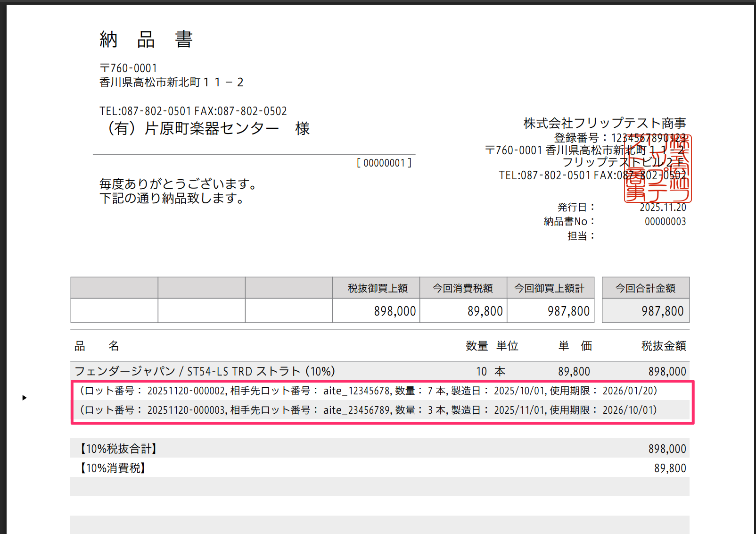
Task: Click the 今回合計金額 total value 987,800
Action: (x=662, y=311)
